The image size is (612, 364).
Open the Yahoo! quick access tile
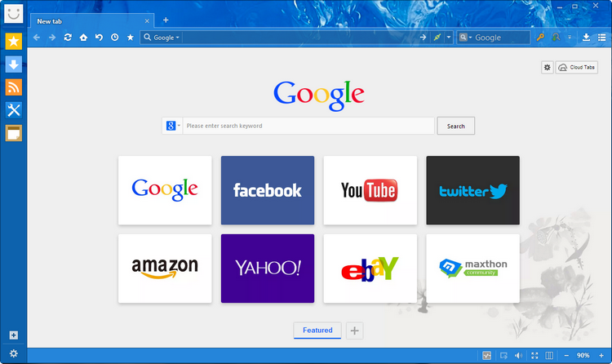[268, 269]
